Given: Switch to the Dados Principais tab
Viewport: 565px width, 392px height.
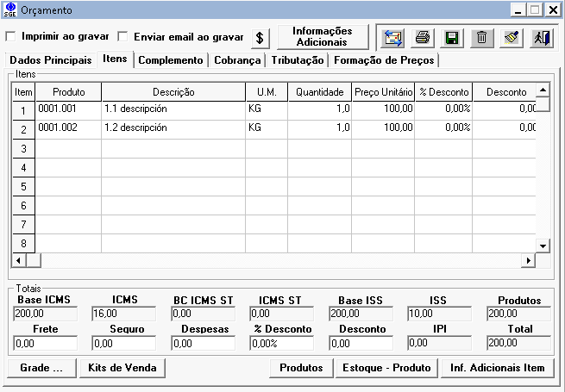Looking at the screenshot, I should click(x=49, y=60).
